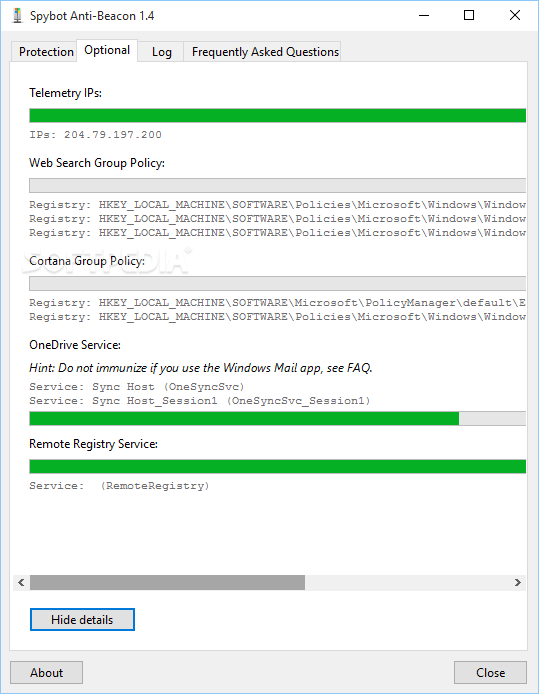This screenshot has height=694, width=539.
Task: Toggle the Web Search Group Policy bar
Action: click(277, 185)
